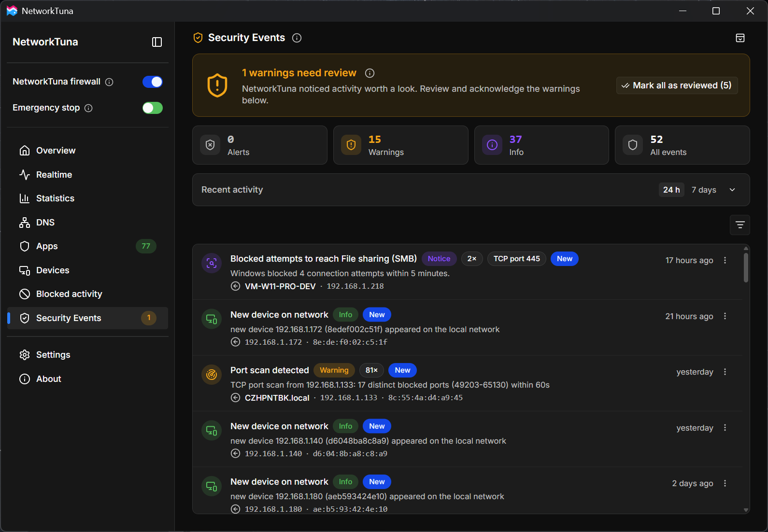This screenshot has height=532, width=768.
Task: Click the Apps count badge 77
Action: 146,246
